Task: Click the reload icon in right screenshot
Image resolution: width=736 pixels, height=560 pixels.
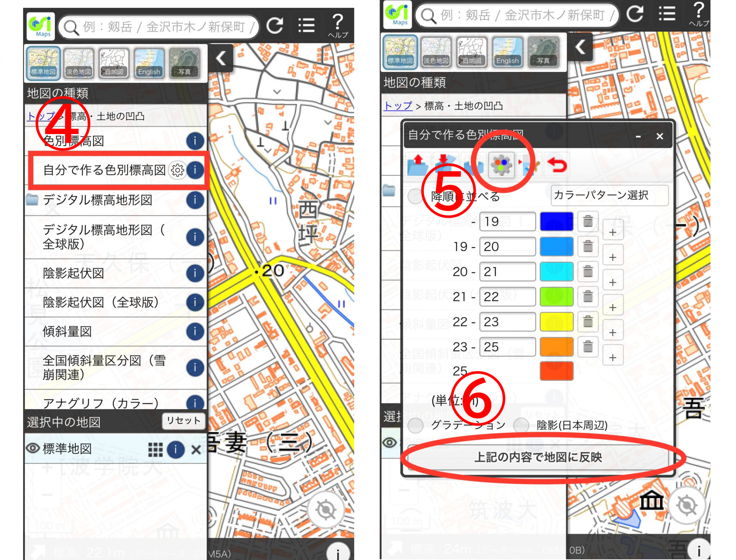Action: pyautogui.click(x=635, y=14)
